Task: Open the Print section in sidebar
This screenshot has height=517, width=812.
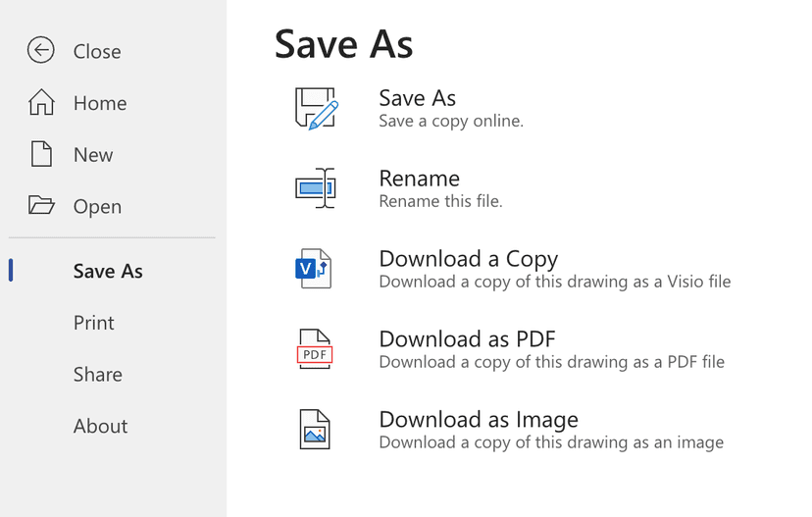Action: point(94,323)
